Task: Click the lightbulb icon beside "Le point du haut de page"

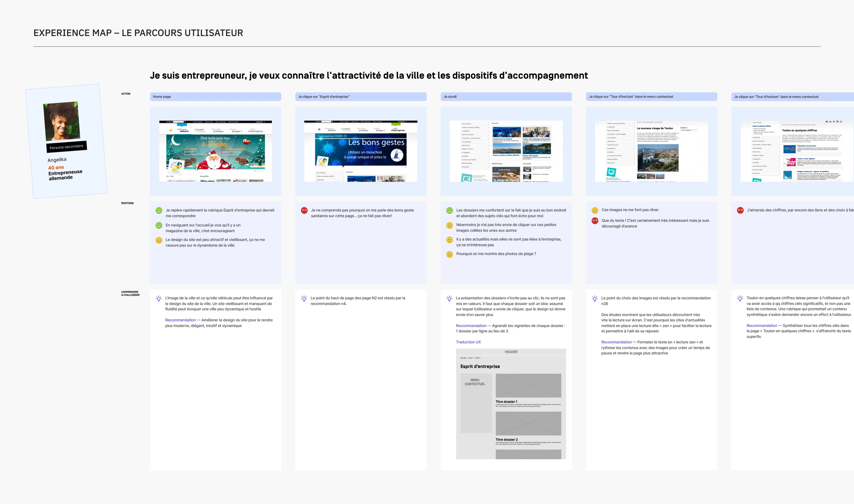Action: (304, 299)
